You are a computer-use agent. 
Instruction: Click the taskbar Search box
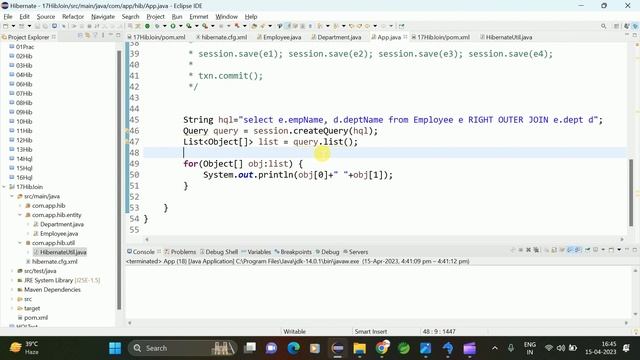(x=183, y=348)
